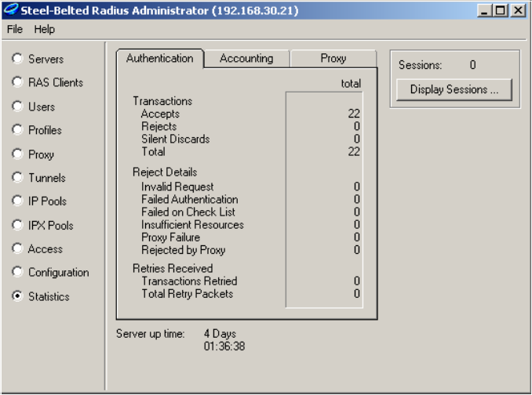
Task: Click the Retries Received heading
Action: 173,268
